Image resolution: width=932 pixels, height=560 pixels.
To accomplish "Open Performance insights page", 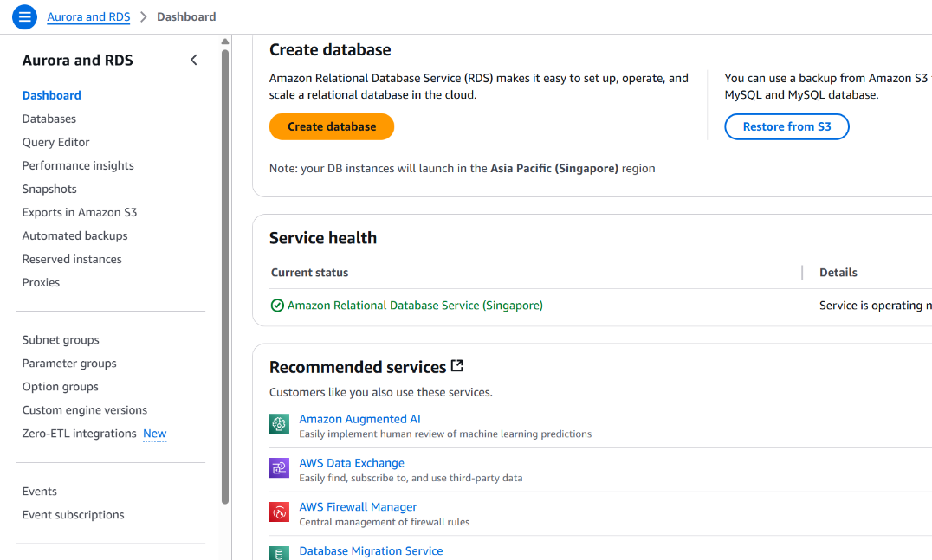I will click(x=78, y=165).
